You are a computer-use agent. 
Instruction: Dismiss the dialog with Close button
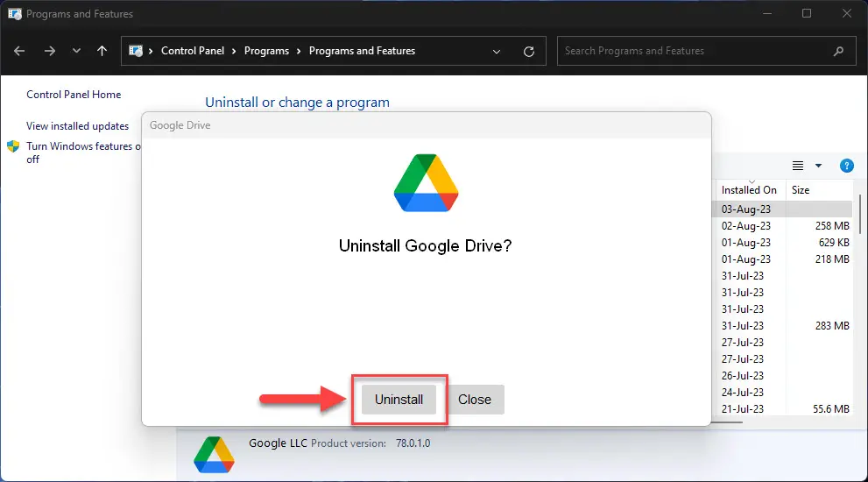(x=475, y=400)
